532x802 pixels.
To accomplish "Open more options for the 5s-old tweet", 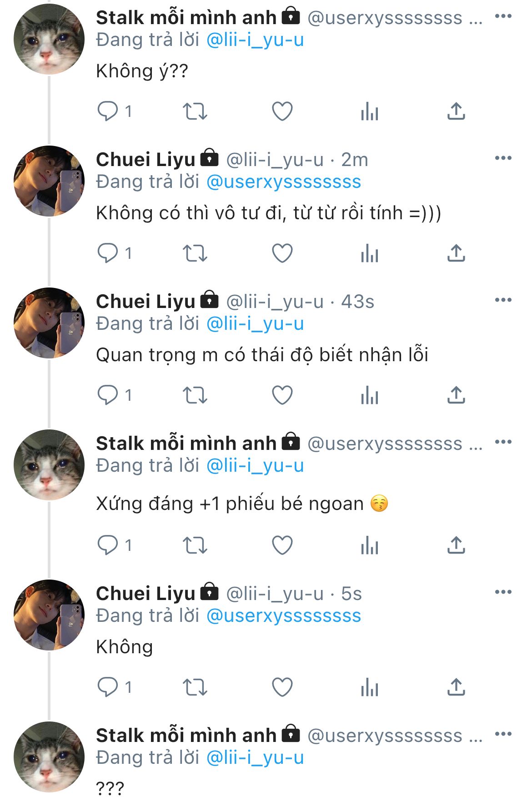I will (503, 592).
